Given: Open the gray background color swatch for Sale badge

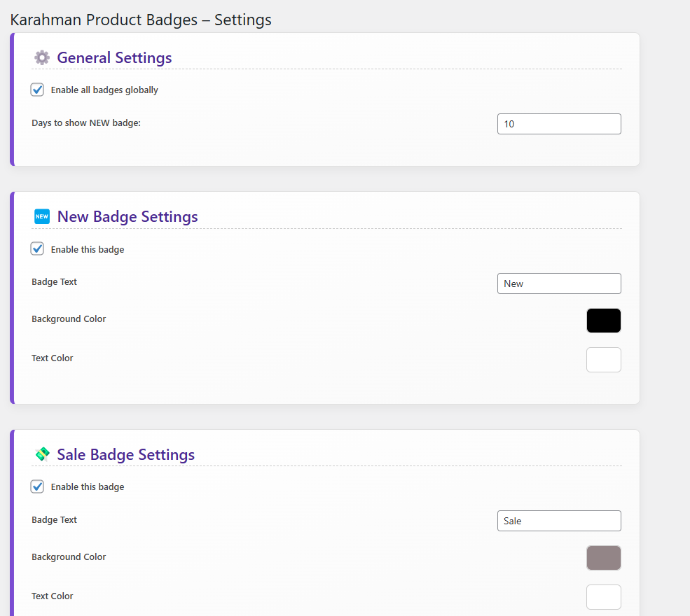Looking at the screenshot, I should point(603,558).
